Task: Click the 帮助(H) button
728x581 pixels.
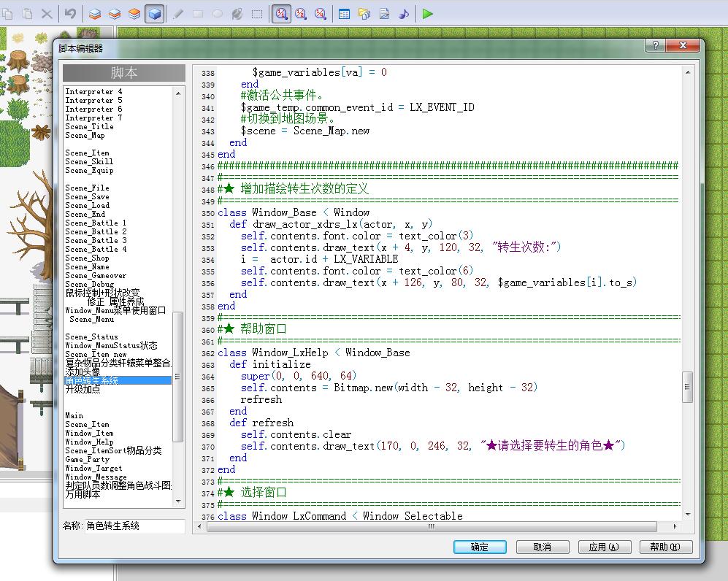Action: click(x=666, y=547)
